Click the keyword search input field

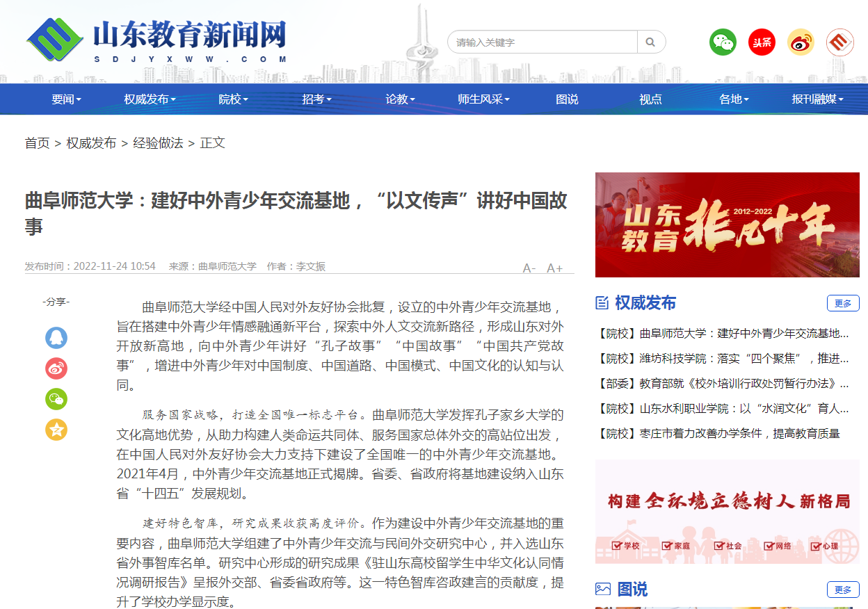(542, 42)
